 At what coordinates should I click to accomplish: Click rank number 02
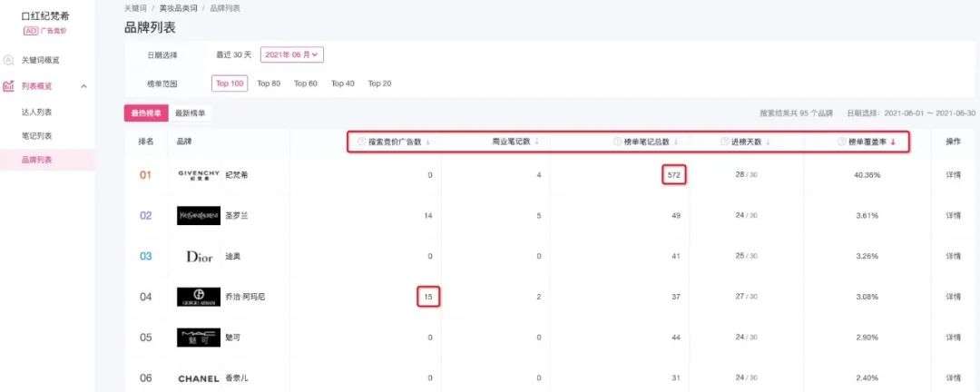(x=145, y=216)
